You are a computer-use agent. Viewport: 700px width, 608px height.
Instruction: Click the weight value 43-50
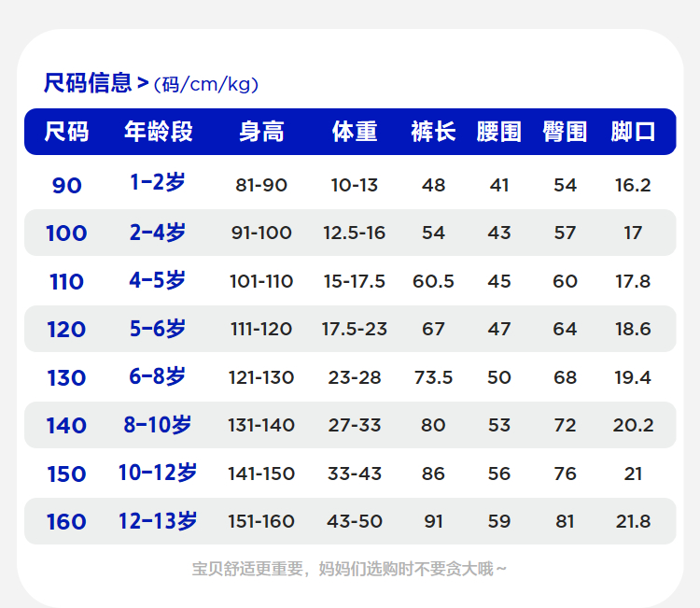pos(355,521)
